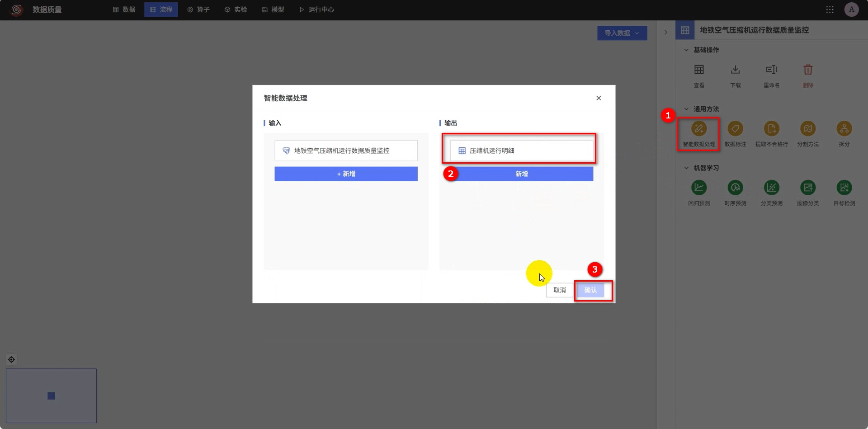Click the locate/center canvas icon

11,359
